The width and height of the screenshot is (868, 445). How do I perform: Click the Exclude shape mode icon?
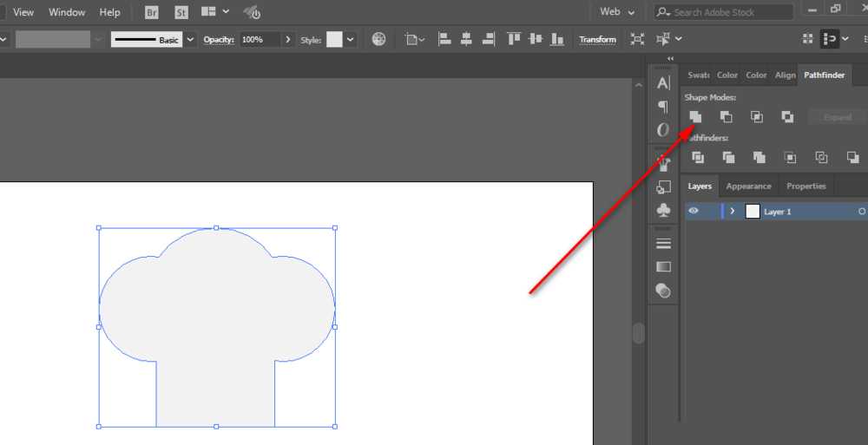click(x=787, y=117)
